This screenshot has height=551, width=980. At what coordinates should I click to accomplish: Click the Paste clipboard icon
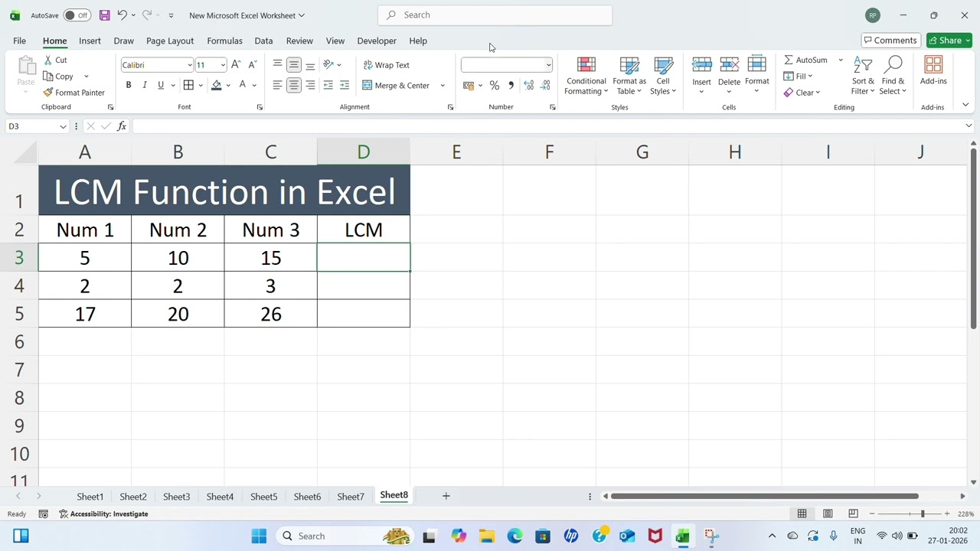pos(26,67)
